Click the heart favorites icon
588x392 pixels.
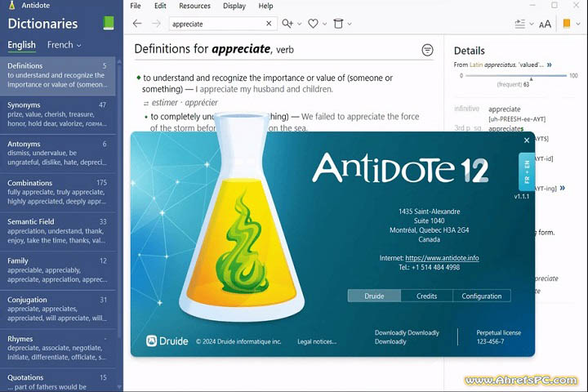click(x=313, y=24)
